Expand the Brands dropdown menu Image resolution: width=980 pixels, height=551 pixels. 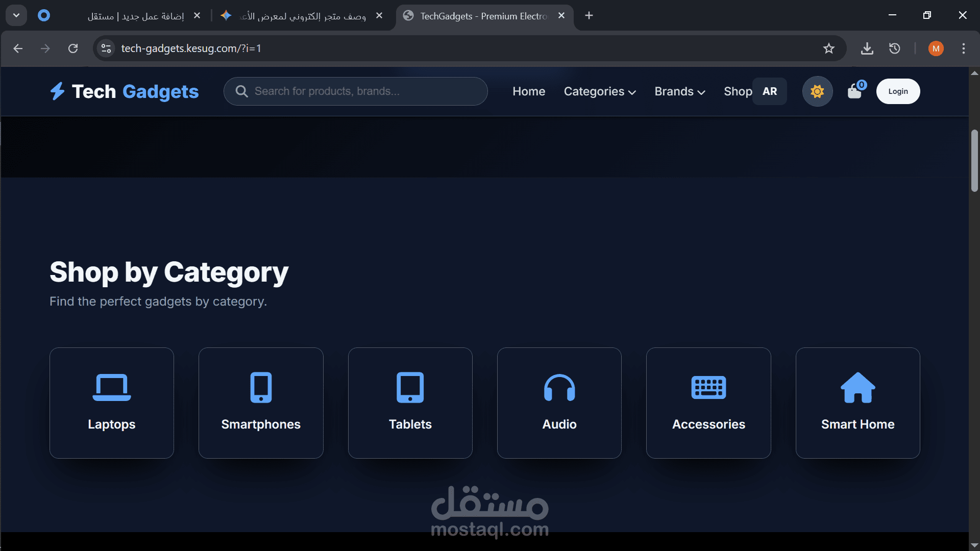click(x=679, y=91)
